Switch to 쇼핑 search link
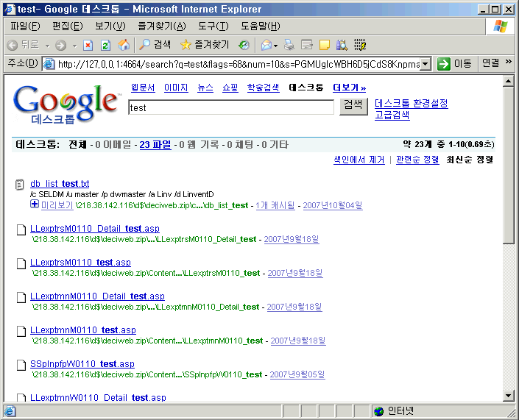 [230, 88]
